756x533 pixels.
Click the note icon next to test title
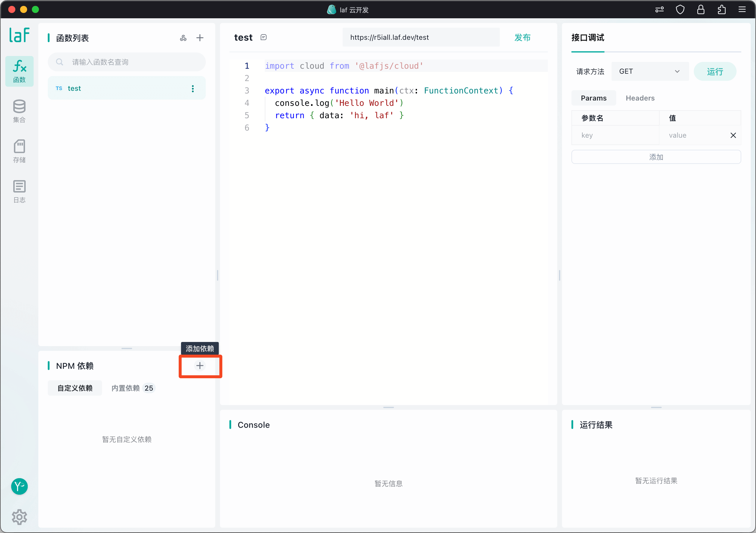(x=263, y=37)
